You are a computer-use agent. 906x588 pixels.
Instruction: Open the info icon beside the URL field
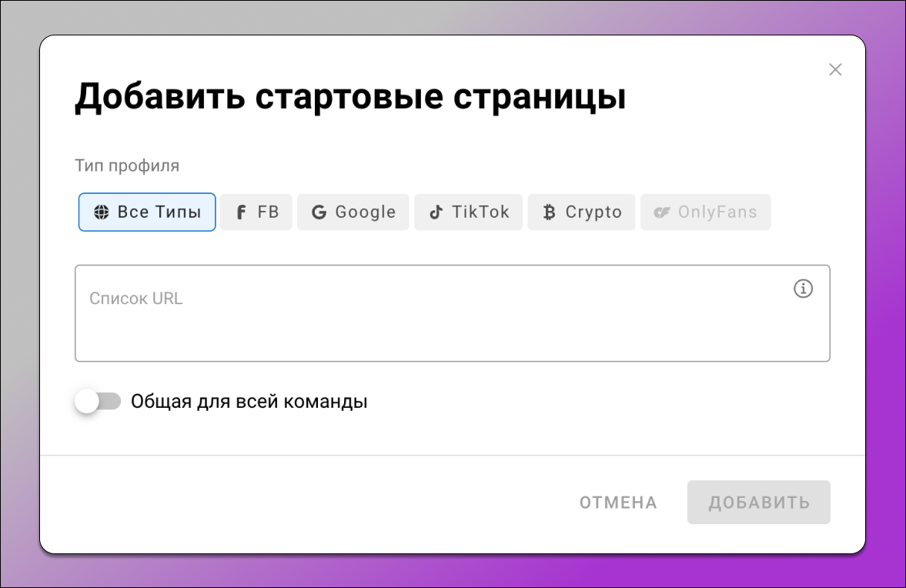click(x=803, y=289)
